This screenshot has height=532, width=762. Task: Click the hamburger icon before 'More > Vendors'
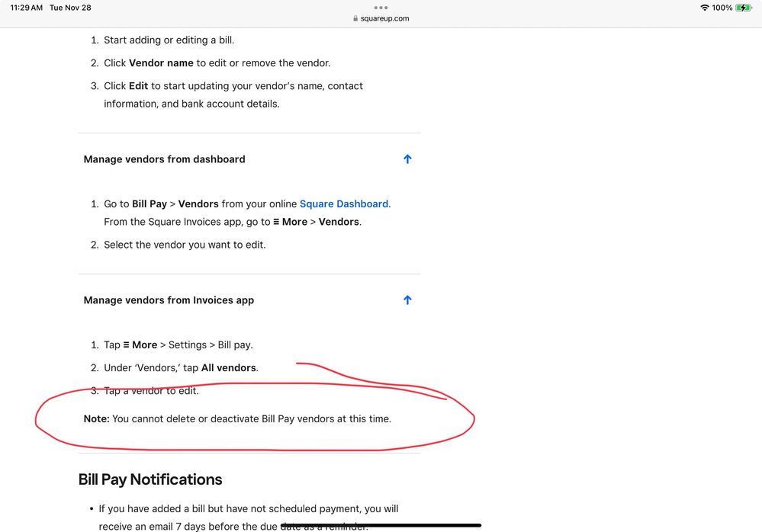[276, 222]
